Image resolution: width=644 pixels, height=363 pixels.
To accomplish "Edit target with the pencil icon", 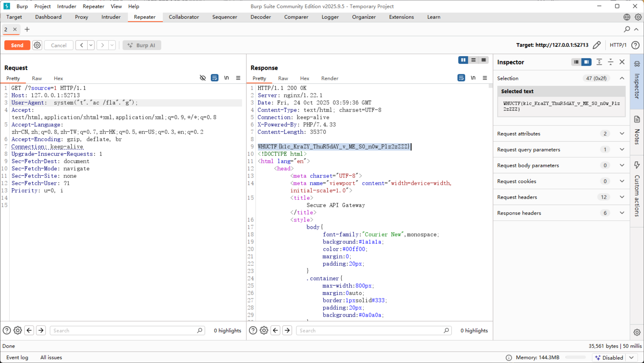I will [597, 45].
